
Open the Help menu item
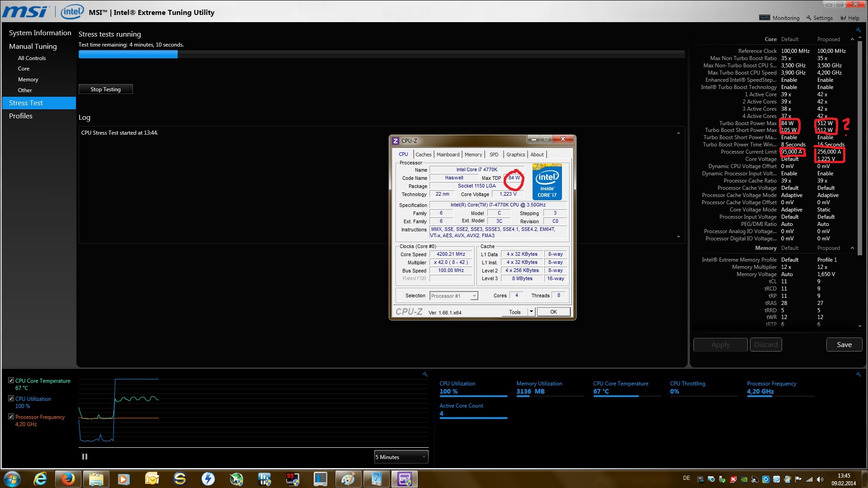click(x=850, y=18)
